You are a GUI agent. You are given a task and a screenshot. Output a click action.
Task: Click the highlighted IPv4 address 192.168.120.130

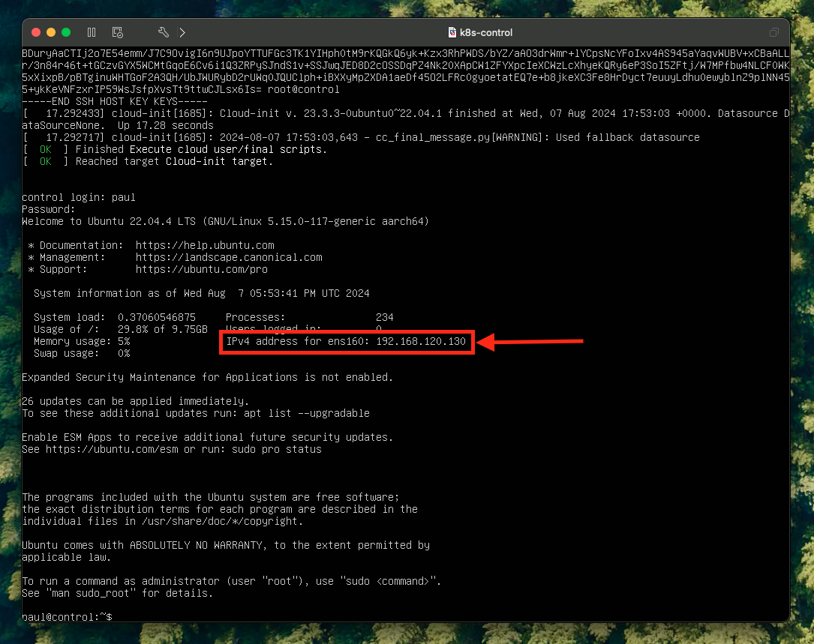pyautogui.click(x=421, y=342)
